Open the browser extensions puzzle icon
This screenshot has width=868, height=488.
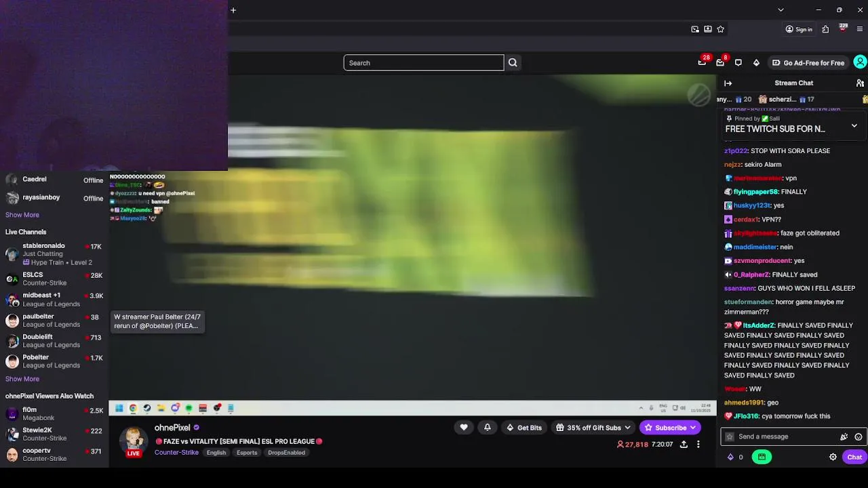coord(825,29)
